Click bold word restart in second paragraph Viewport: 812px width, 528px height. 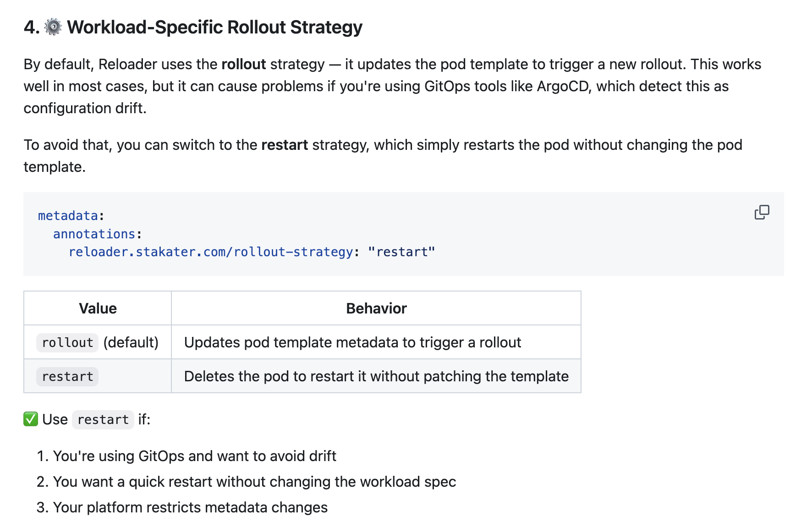[285, 145]
